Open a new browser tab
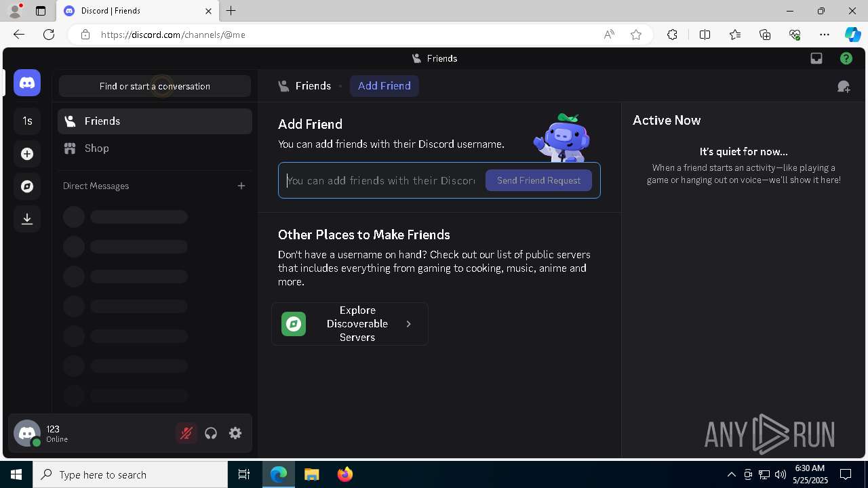The height and width of the screenshot is (488, 868). coord(231,11)
